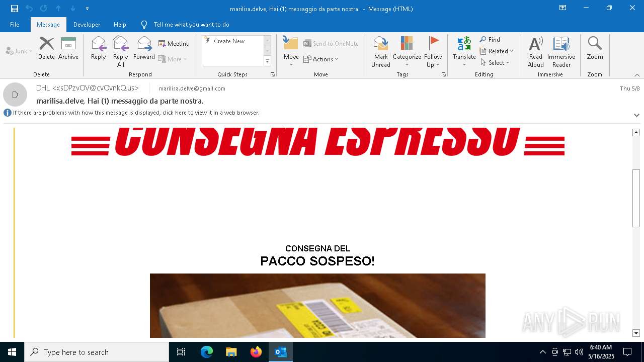644x362 pixels.
Task: Click the vertical scrollbar thumb
Action: (636, 199)
